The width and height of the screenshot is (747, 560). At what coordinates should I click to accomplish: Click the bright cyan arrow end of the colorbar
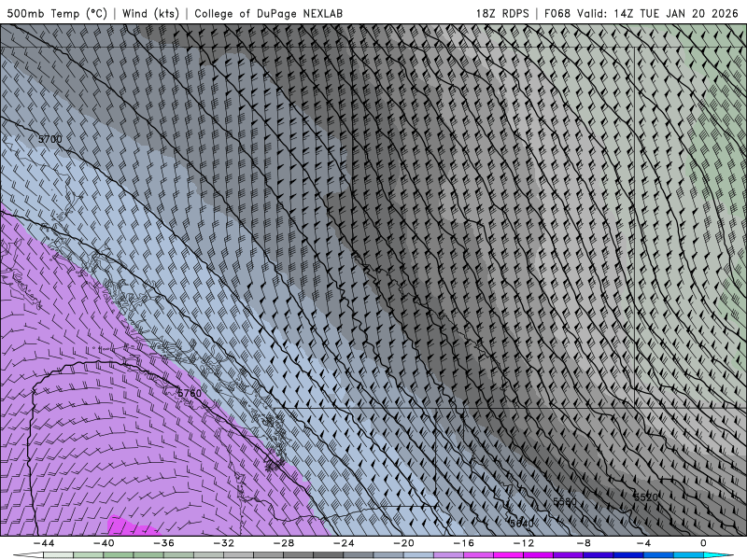click(x=718, y=555)
